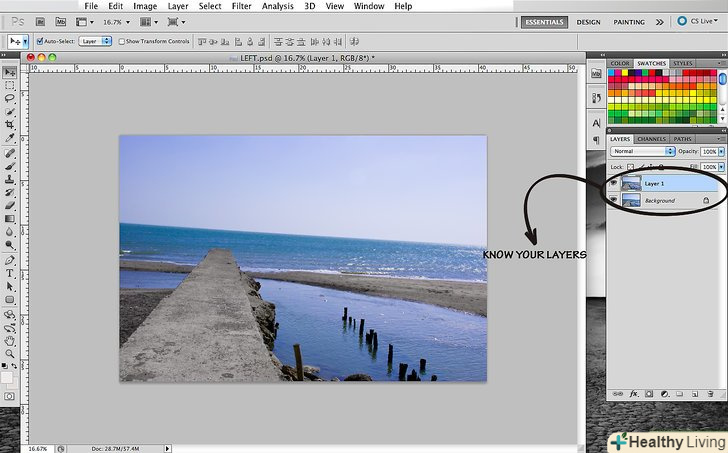Switch to the Design workspace
The width and height of the screenshot is (728, 453).
click(589, 21)
